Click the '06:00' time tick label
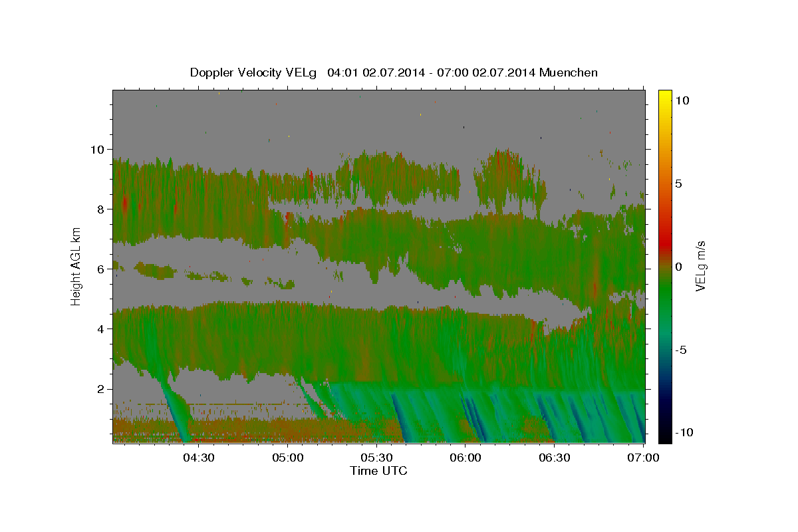This screenshot has width=798, height=532. point(465,458)
